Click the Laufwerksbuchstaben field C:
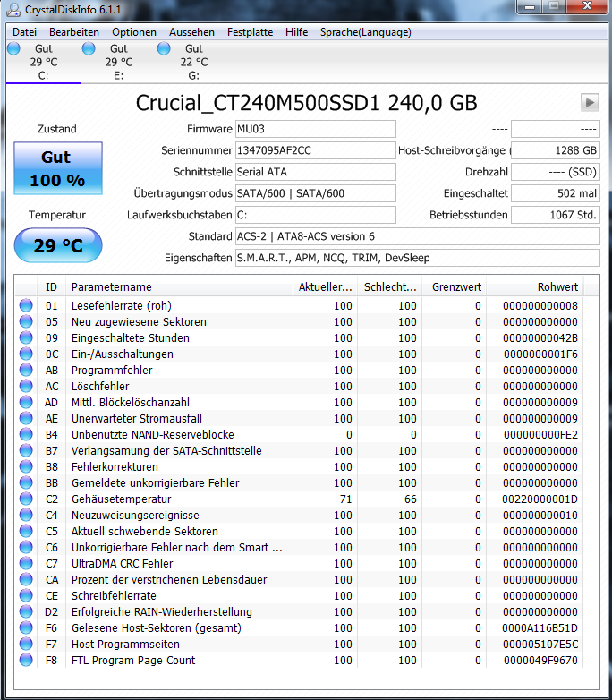Image resolution: width=612 pixels, height=700 pixels. [315, 215]
